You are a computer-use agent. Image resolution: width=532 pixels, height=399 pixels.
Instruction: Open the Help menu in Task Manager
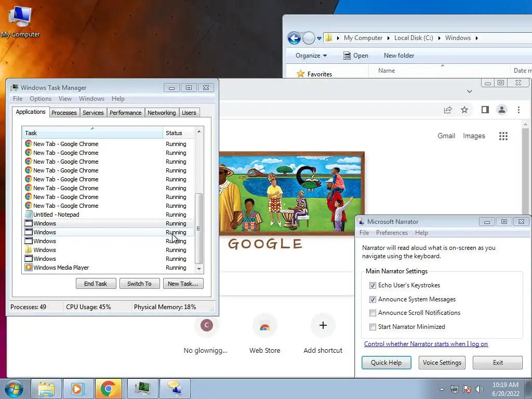click(x=118, y=99)
